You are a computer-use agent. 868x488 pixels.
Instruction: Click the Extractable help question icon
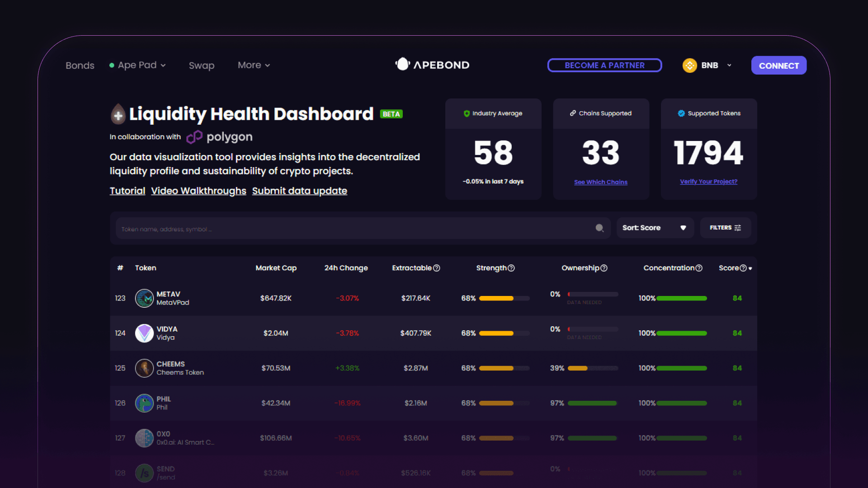437,268
